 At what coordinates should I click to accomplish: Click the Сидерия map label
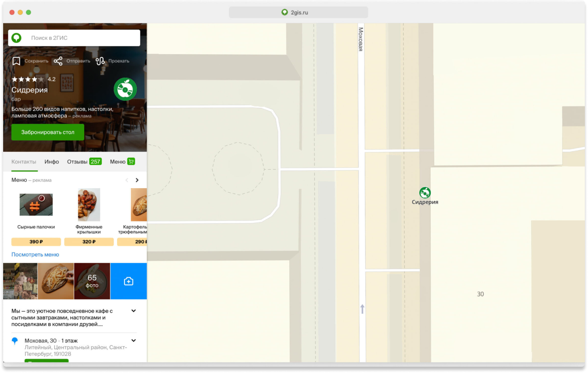pyautogui.click(x=425, y=202)
